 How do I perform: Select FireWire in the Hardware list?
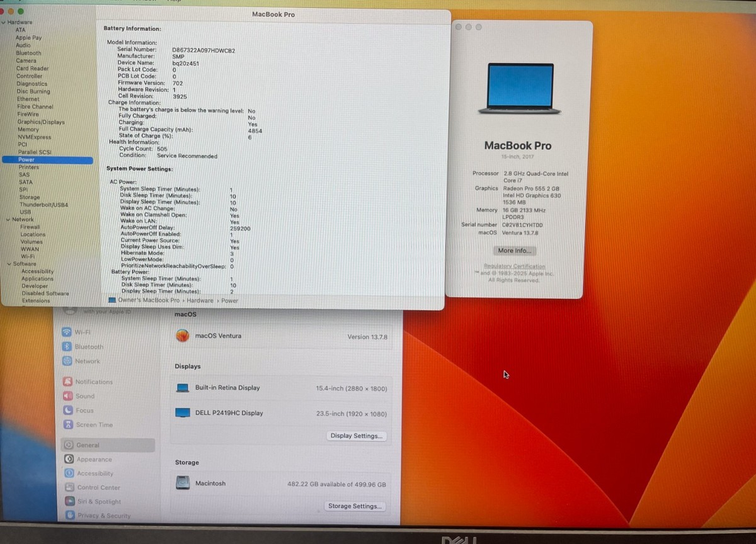coord(28,114)
